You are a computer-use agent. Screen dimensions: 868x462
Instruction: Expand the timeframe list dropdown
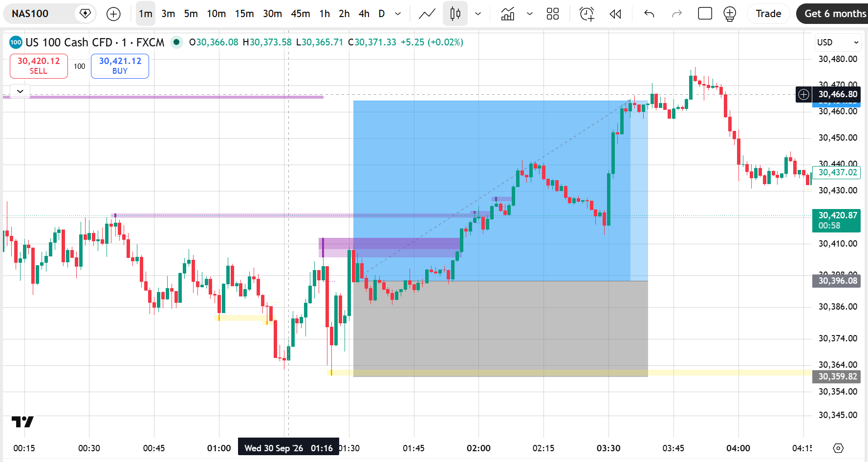click(x=398, y=14)
